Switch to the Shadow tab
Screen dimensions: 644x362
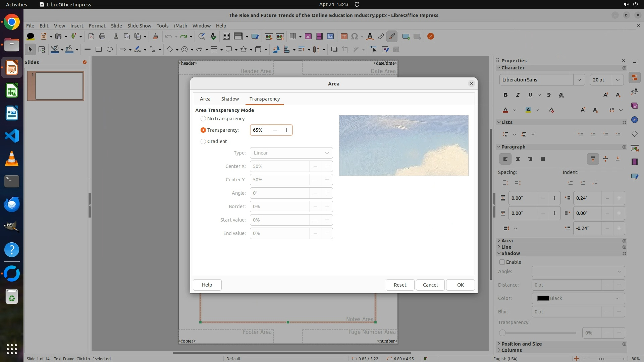coord(230,99)
